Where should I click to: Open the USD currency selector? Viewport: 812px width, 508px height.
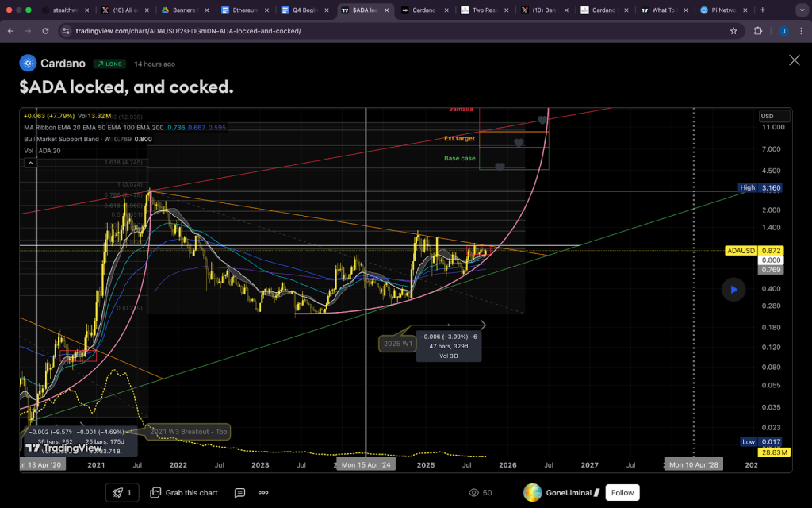click(x=767, y=116)
